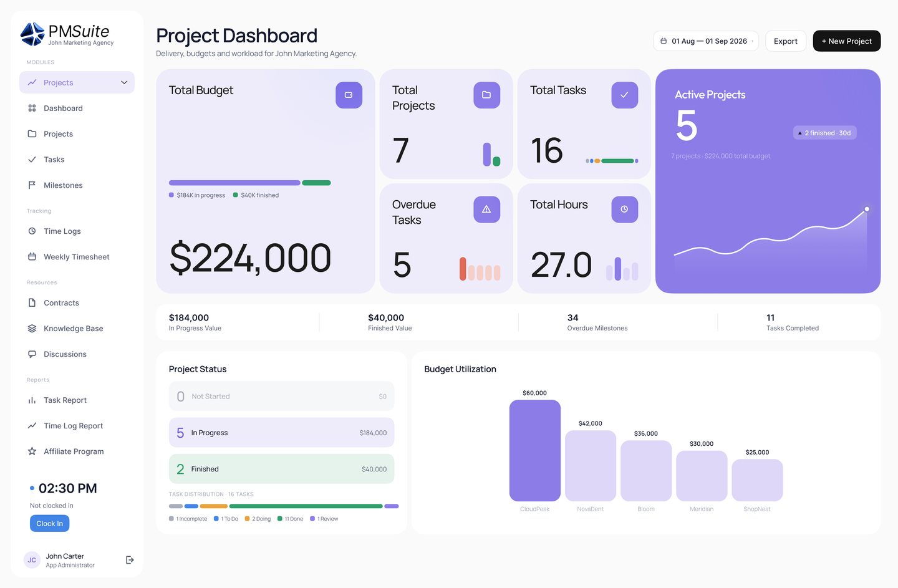
Task: Select the In Progress status row
Action: pos(281,433)
